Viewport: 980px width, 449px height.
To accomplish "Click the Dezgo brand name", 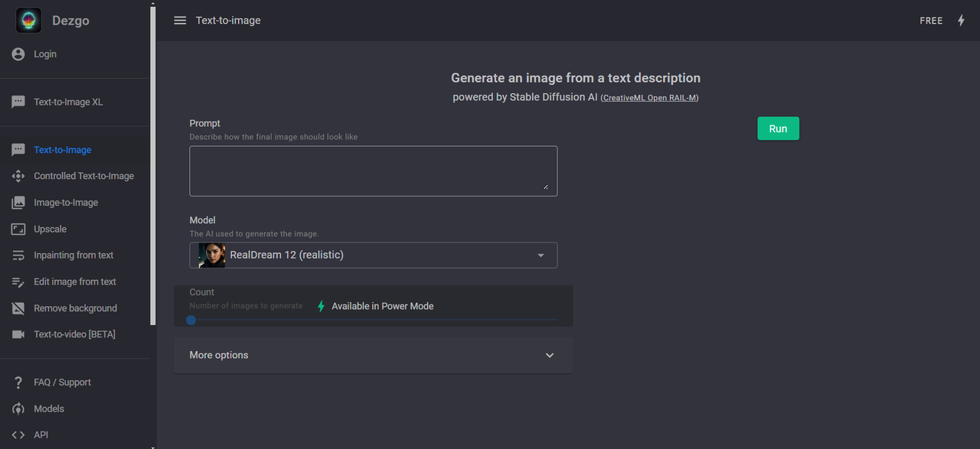I will 70,21.
